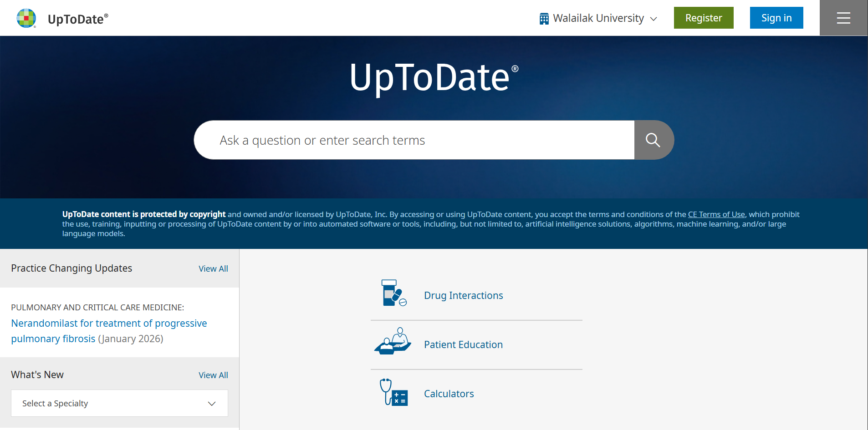Open the Nerandomilast pulmonary fibrosis article
This screenshot has width=868, height=430.
pos(109,324)
